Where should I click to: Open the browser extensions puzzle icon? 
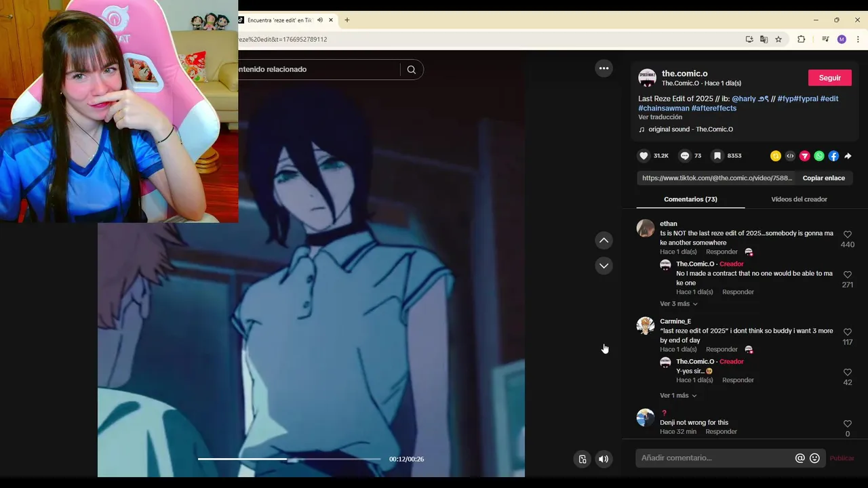(802, 39)
